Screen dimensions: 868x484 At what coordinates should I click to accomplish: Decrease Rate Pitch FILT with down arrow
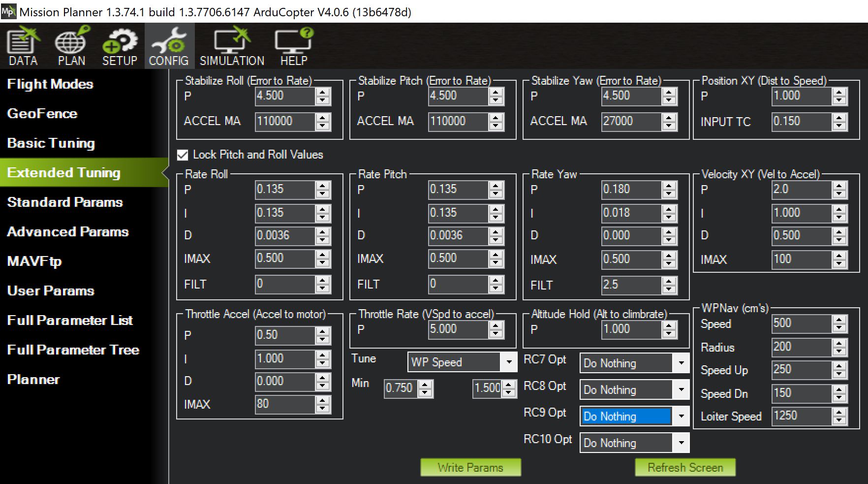(x=496, y=289)
